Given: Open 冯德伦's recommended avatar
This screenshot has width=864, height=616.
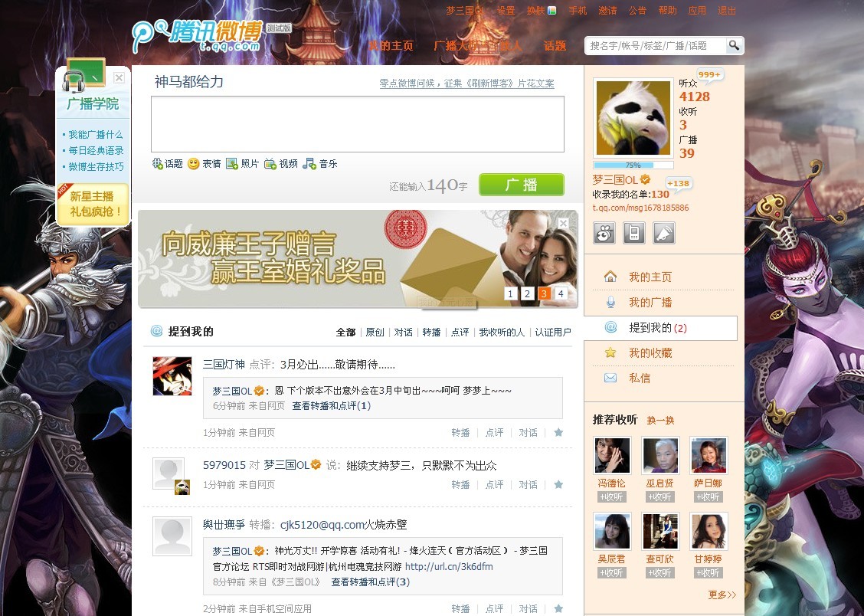Looking at the screenshot, I should (x=612, y=456).
